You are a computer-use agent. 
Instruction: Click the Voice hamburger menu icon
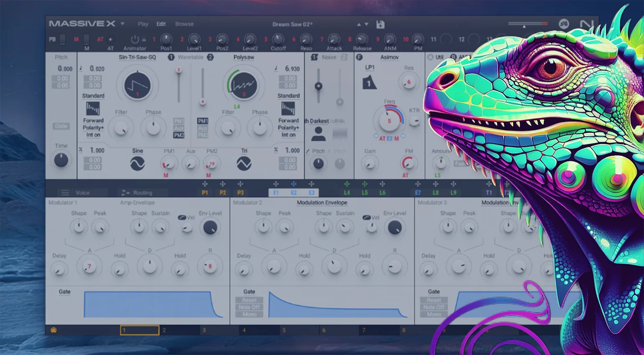coord(65,193)
